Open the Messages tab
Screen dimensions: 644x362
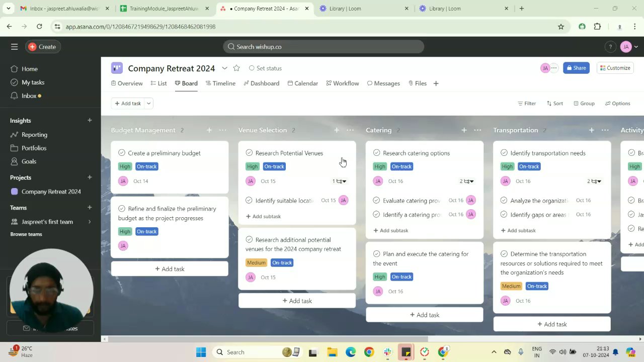pos(383,83)
